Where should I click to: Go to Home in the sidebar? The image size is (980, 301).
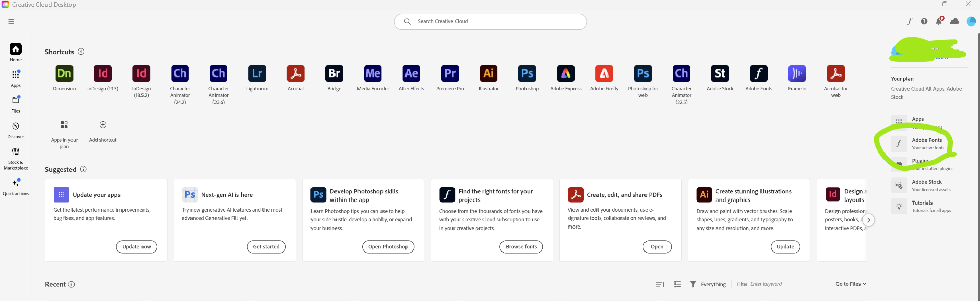(16, 52)
